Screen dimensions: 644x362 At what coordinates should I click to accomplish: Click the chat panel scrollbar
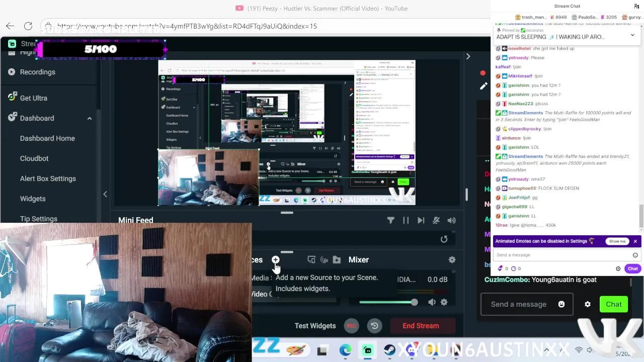coord(640,216)
